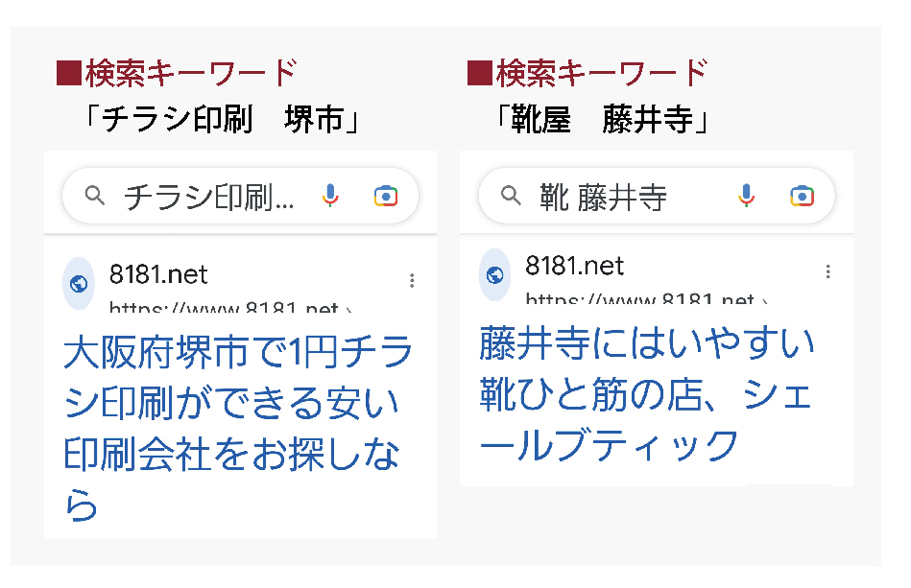
Task: Select the 「靴屋 藤井寺」 keyword caption
Action: pyautogui.click(x=602, y=120)
